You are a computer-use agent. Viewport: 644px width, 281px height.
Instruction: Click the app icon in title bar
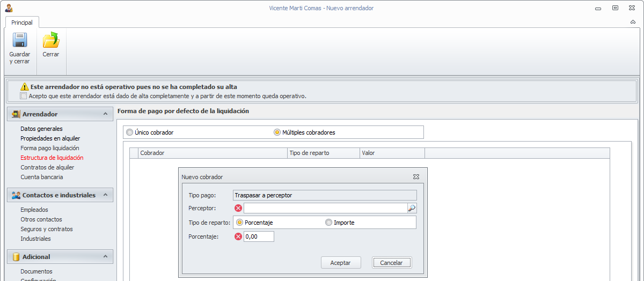point(9,8)
